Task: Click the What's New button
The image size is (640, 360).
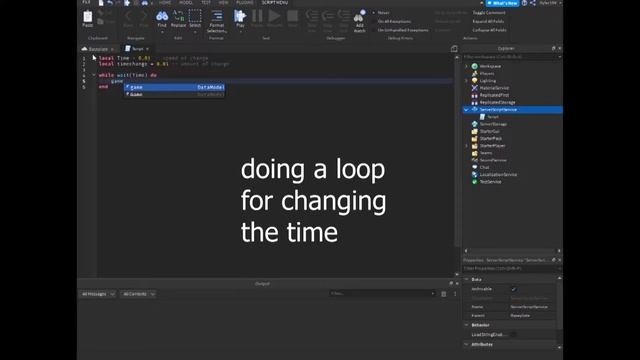Action: pos(502,3)
